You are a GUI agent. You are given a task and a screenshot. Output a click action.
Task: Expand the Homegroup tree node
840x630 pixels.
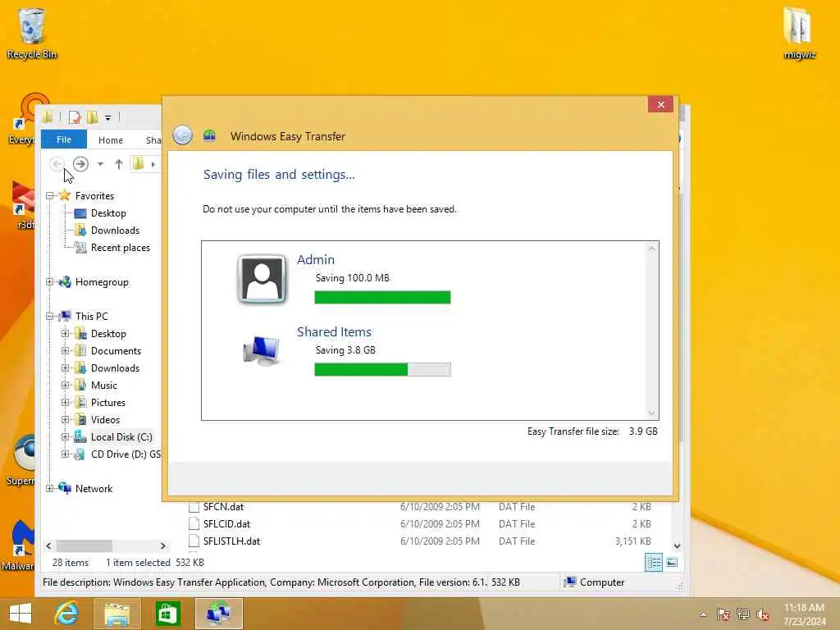[50, 282]
